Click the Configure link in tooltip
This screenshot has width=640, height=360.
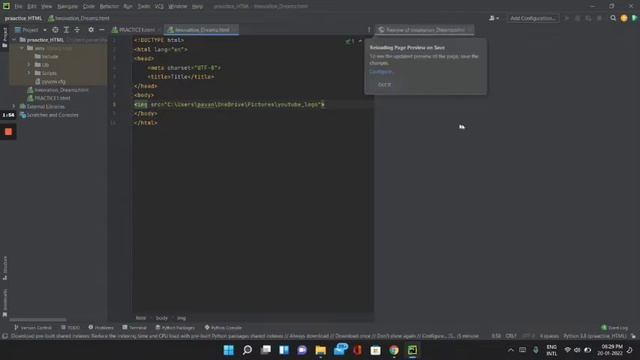(x=381, y=71)
